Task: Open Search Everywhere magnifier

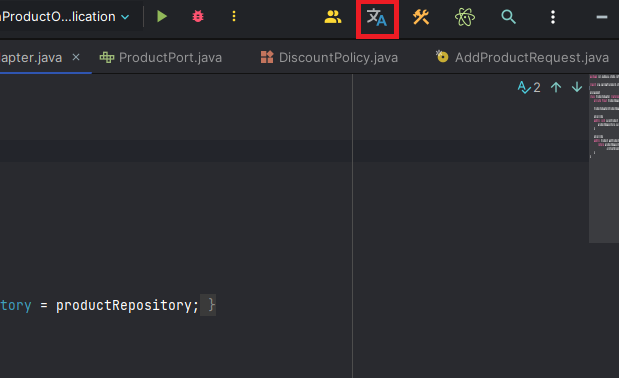Action: 508,17
